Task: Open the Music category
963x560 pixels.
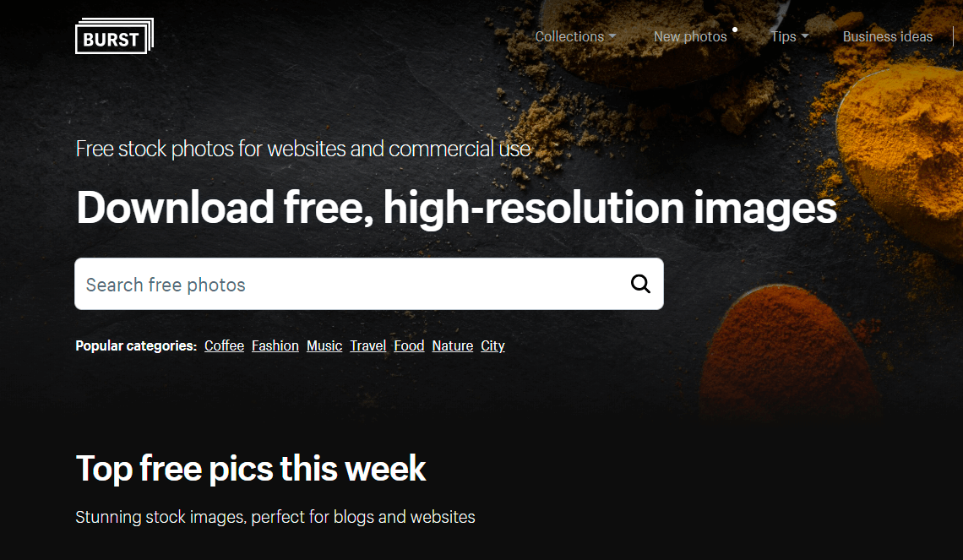Action: pyautogui.click(x=324, y=345)
